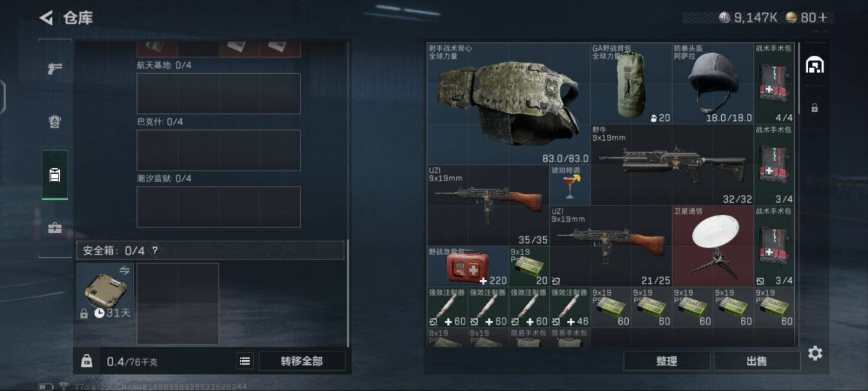
Task: Tap the swap arrows on the safe box
Action: pos(124,270)
